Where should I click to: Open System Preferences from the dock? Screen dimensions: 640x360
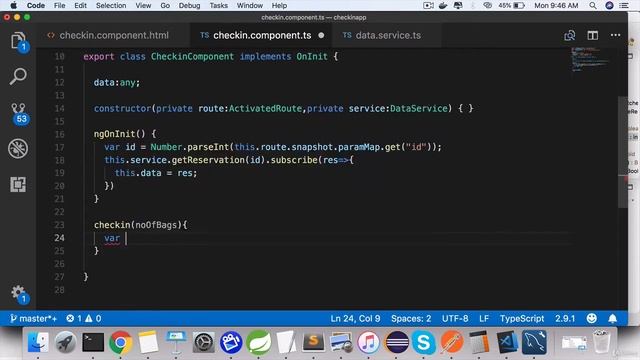203,342
